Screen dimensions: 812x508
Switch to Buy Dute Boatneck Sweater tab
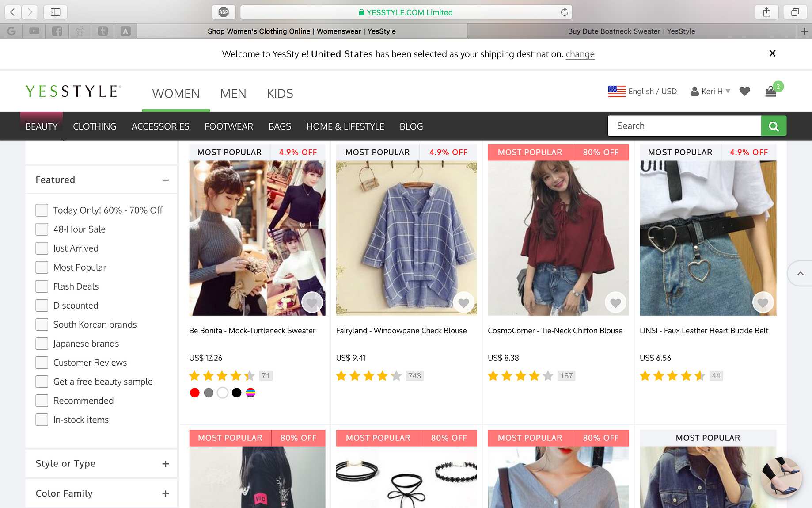(x=632, y=31)
